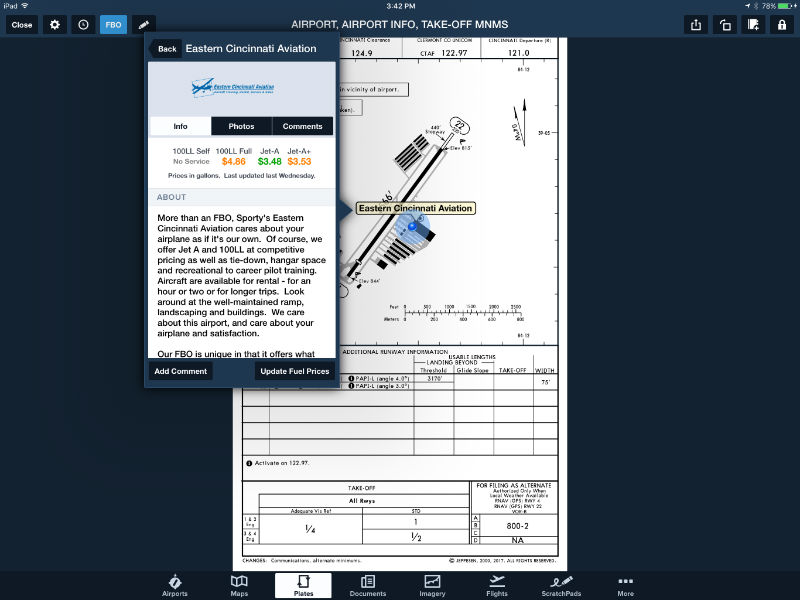The height and width of the screenshot is (600, 800).
Task: Tap the Add Comment button
Action: 181,371
